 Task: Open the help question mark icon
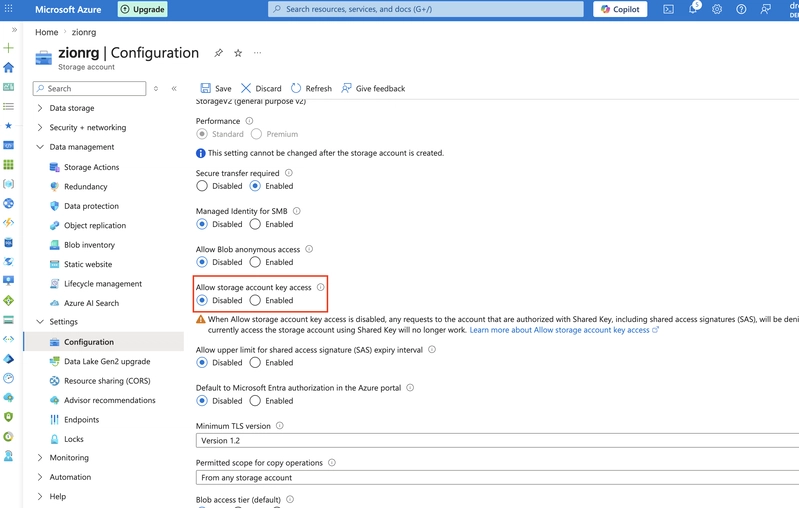[x=741, y=9]
